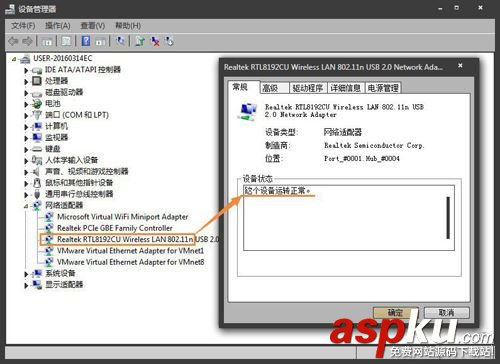Expand the 处理器 node
500x364 pixels.
click(26, 81)
